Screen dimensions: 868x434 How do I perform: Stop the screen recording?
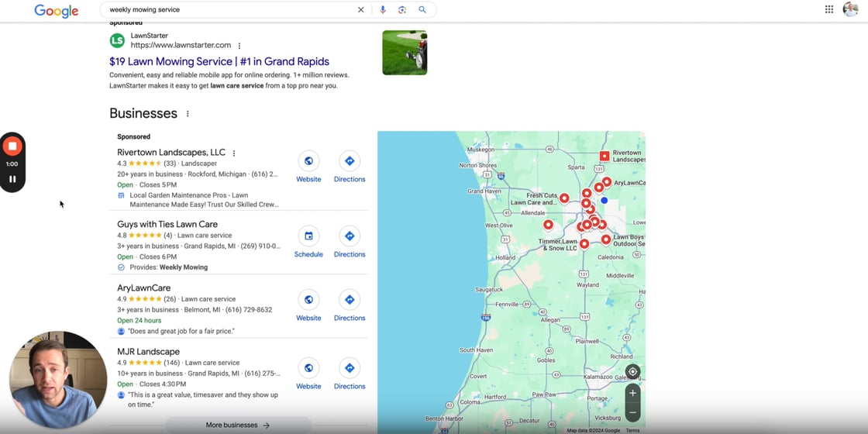pyautogui.click(x=12, y=146)
